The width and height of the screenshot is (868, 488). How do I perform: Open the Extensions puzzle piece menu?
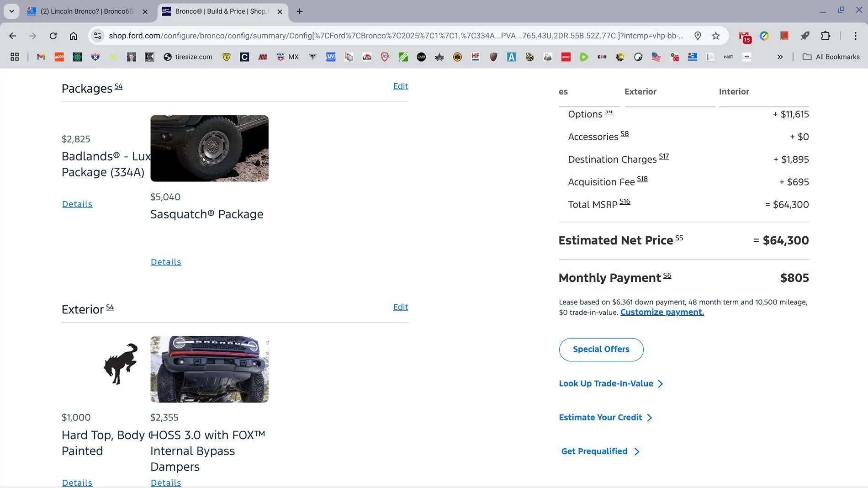pyautogui.click(x=826, y=36)
